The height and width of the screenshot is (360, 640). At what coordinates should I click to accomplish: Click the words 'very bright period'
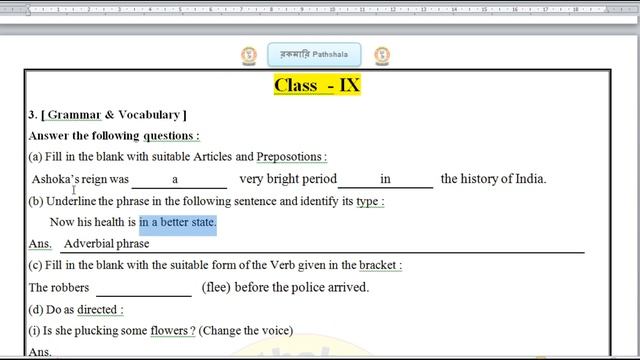coord(288,179)
